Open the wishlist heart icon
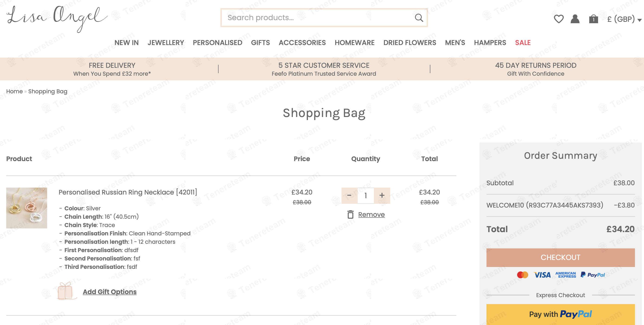The height and width of the screenshot is (325, 644). tap(558, 19)
